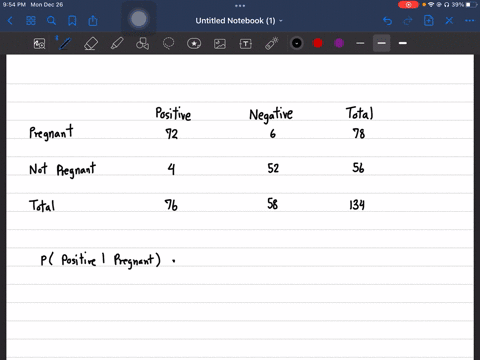The width and height of the screenshot is (480, 360).
Task: Tap the handwritten value 6
Action: click(273, 134)
